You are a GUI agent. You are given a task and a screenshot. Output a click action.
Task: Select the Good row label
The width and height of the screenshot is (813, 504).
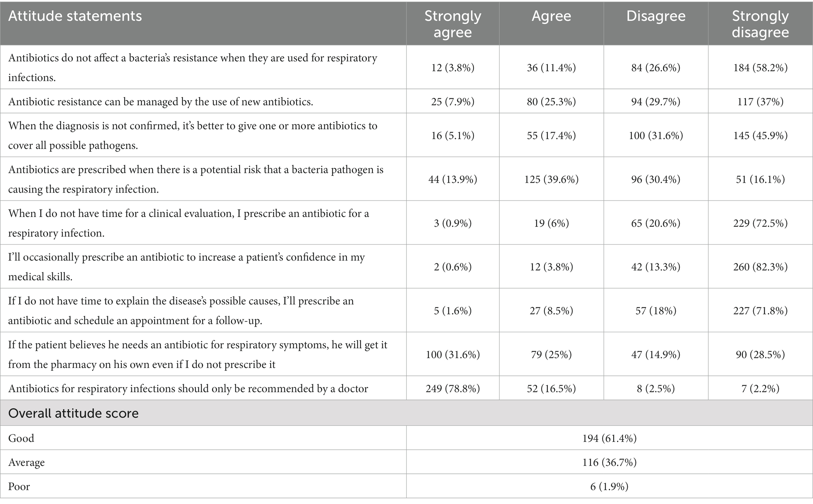coord(21,438)
